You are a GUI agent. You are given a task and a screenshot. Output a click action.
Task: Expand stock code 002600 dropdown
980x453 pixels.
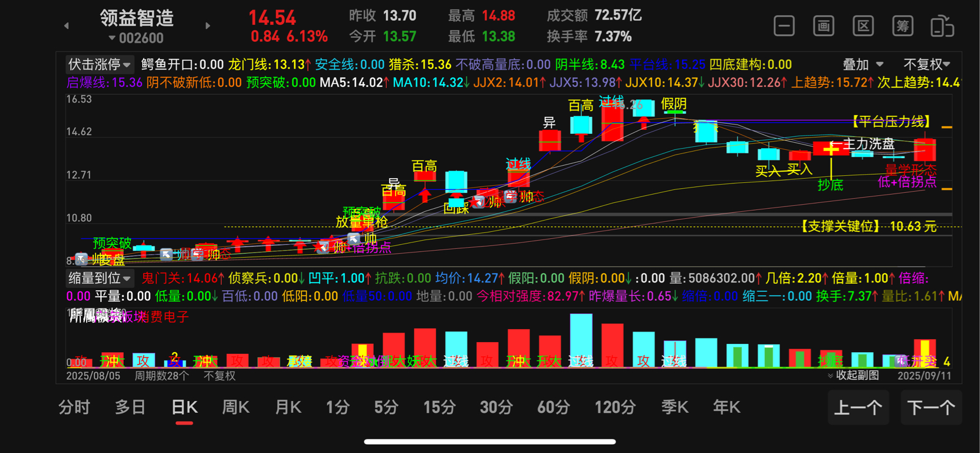click(x=136, y=38)
